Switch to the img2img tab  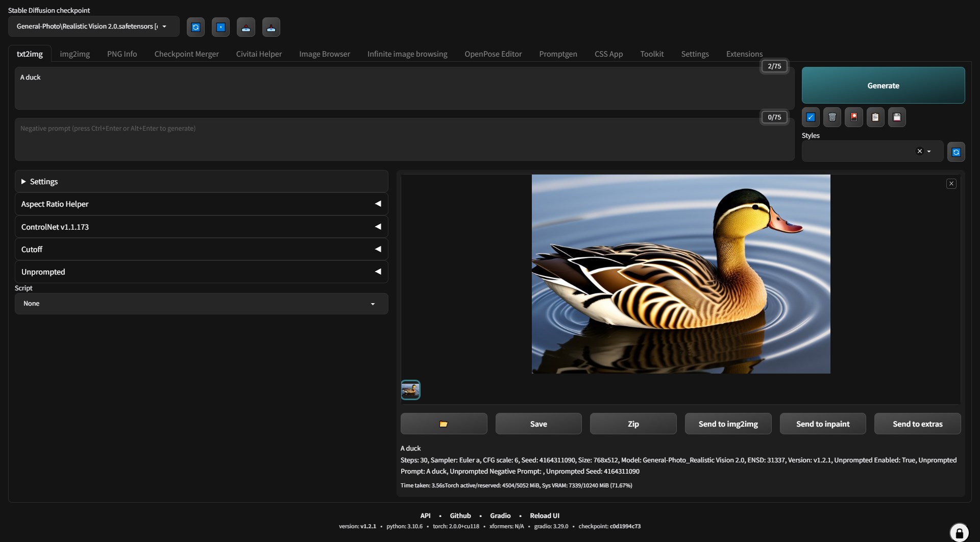coord(75,54)
